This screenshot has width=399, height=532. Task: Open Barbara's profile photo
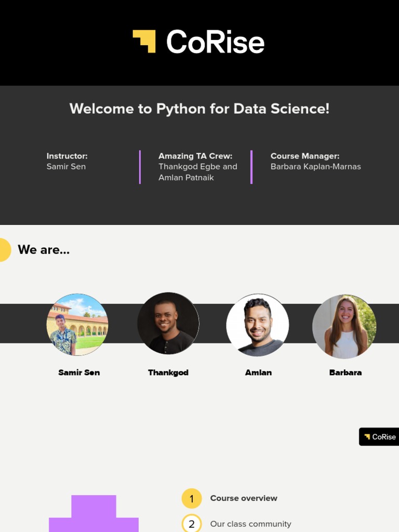click(344, 326)
